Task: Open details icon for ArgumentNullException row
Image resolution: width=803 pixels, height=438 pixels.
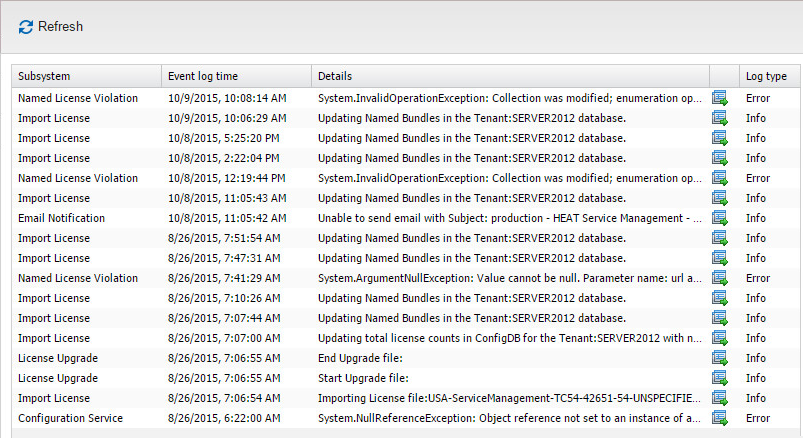Action: [719, 278]
